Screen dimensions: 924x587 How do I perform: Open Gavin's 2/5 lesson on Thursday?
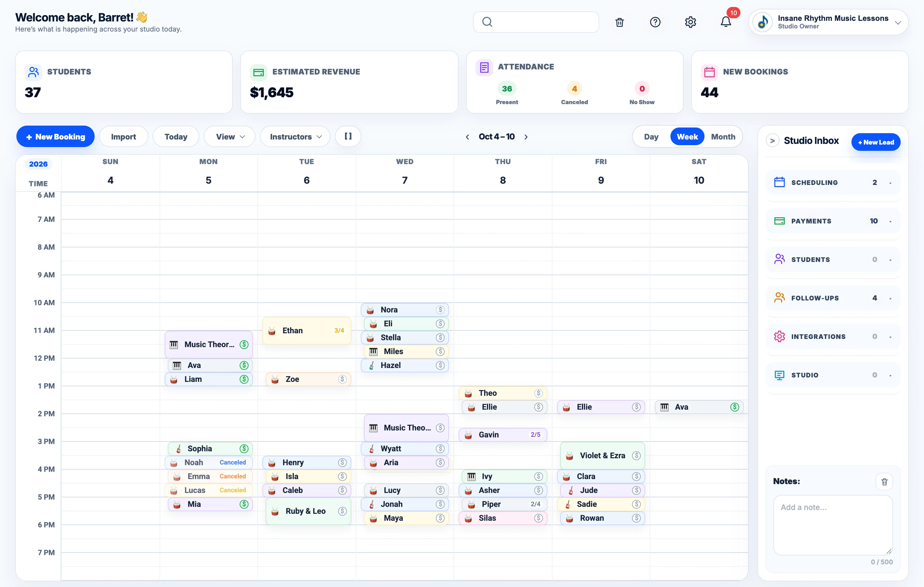[x=503, y=435]
